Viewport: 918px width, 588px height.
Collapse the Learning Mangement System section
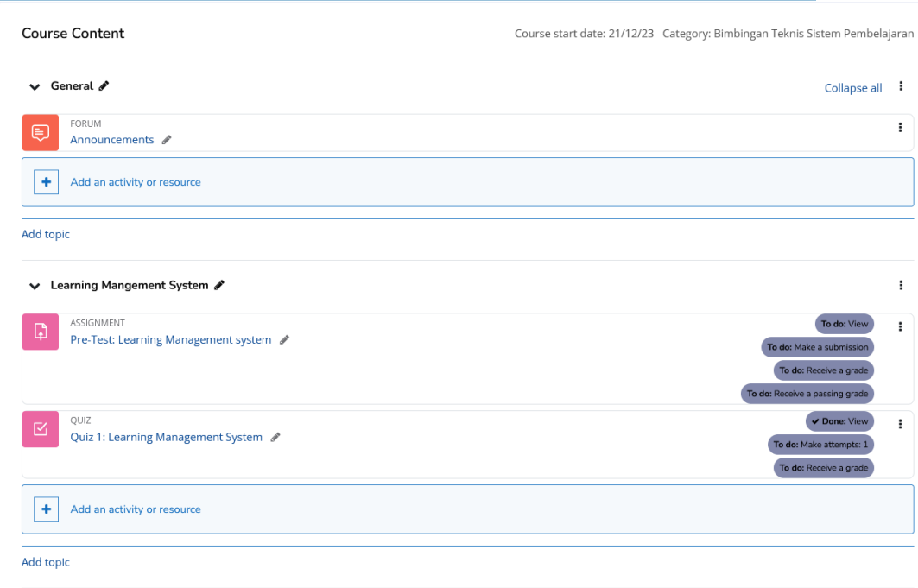(35, 286)
